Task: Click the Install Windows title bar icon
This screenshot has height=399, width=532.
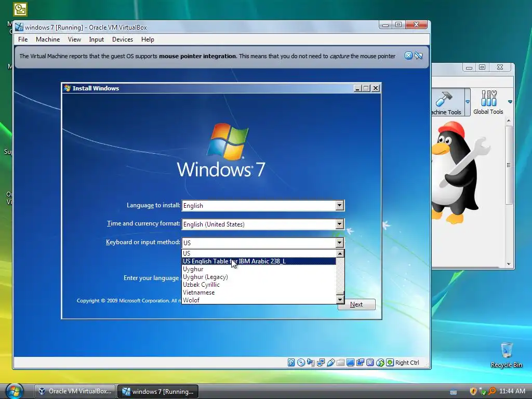Action: (x=67, y=88)
